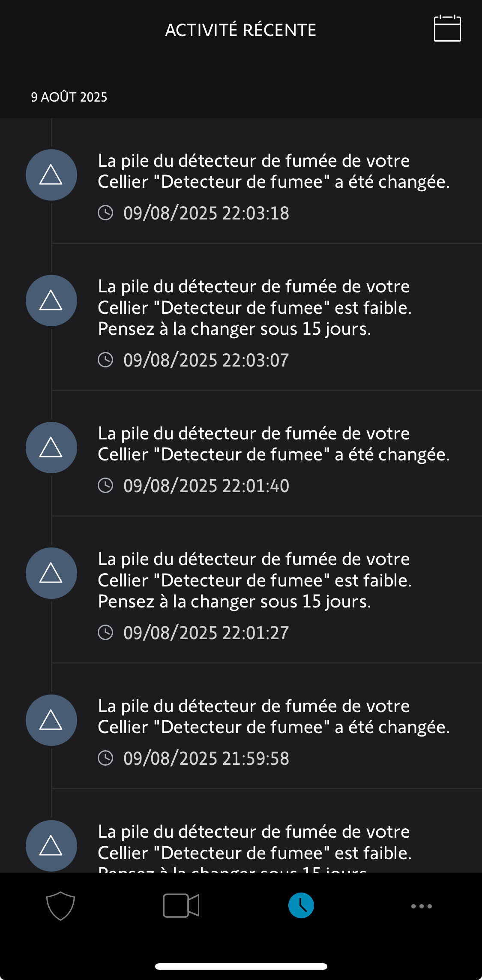Tap the bottom partially visible alert icon
Viewport: 482px width, 980px height.
[51, 846]
